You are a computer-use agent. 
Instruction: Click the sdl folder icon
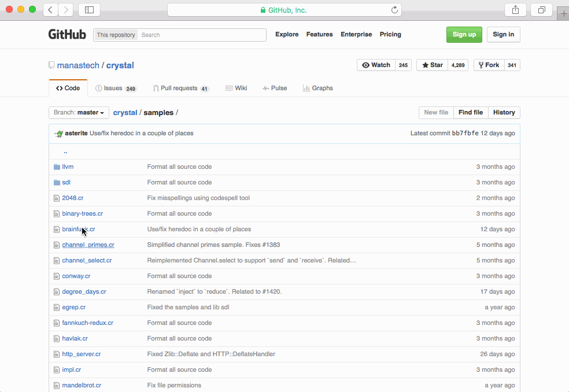pyautogui.click(x=57, y=183)
